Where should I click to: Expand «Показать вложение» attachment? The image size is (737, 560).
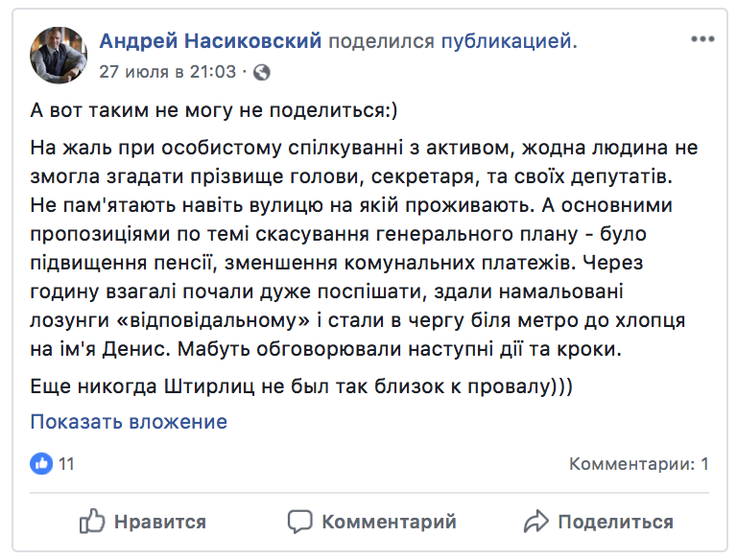click(129, 421)
